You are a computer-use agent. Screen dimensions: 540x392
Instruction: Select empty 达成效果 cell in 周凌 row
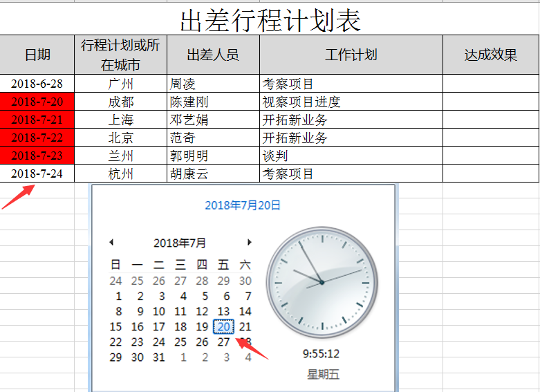point(491,84)
